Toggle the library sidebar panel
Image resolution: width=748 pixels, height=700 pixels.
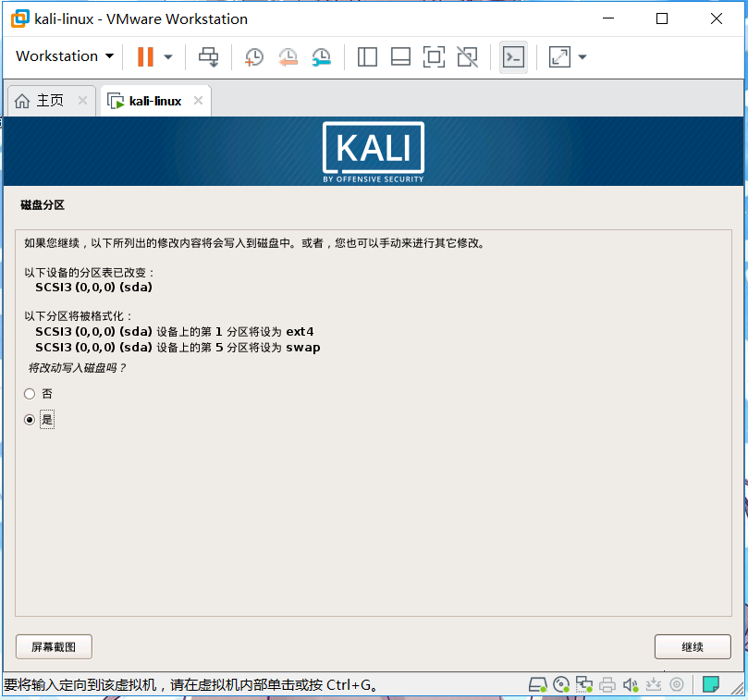(x=367, y=56)
